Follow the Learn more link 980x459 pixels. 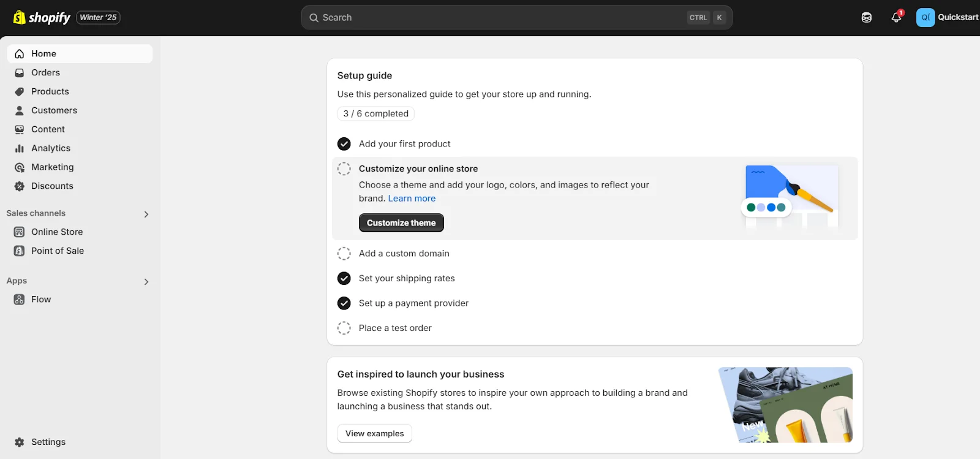click(x=412, y=199)
